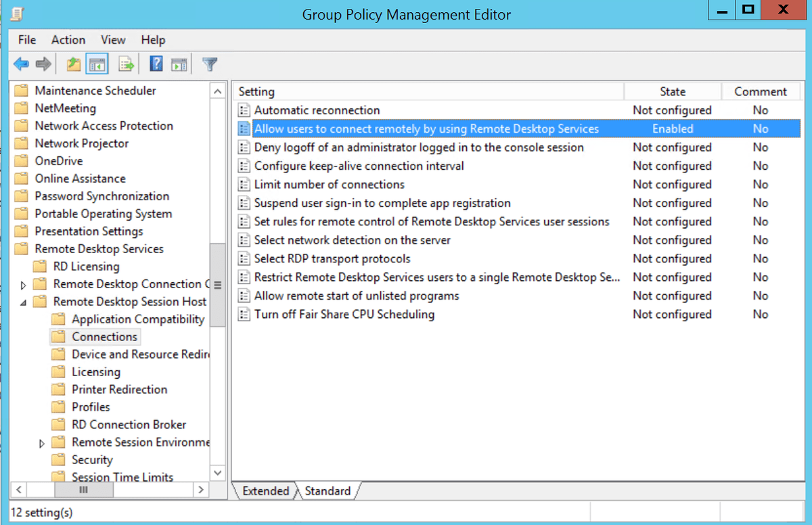Expand the Remote Session Environment node

click(x=43, y=443)
